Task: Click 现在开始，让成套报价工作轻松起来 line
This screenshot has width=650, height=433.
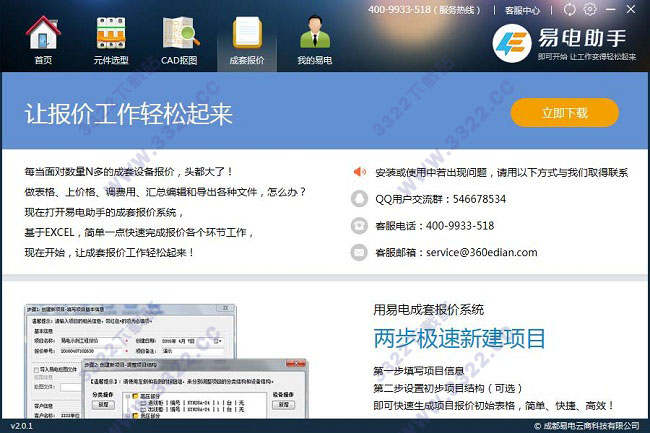Action: coord(109,252)
